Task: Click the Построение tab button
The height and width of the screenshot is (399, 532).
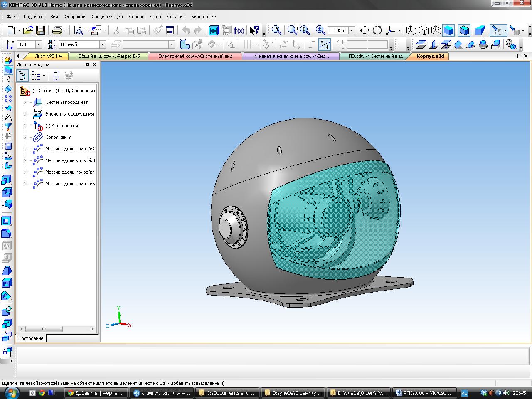Action: tap(31, 338)
